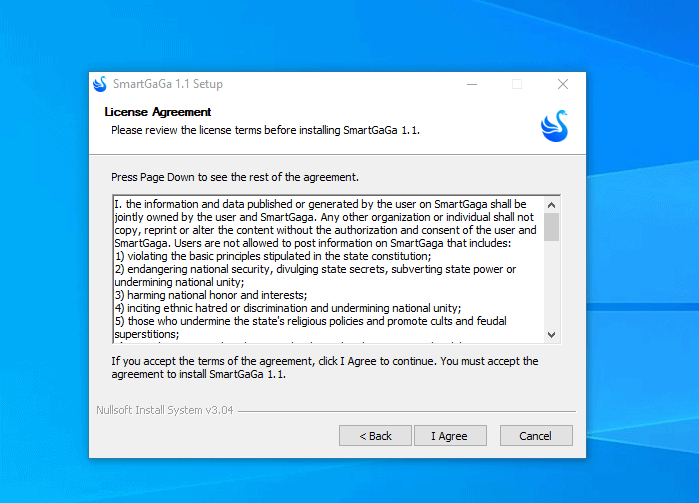Click the license scrollbar up arrow
This screenshot has width=699, height=503.
551,205
